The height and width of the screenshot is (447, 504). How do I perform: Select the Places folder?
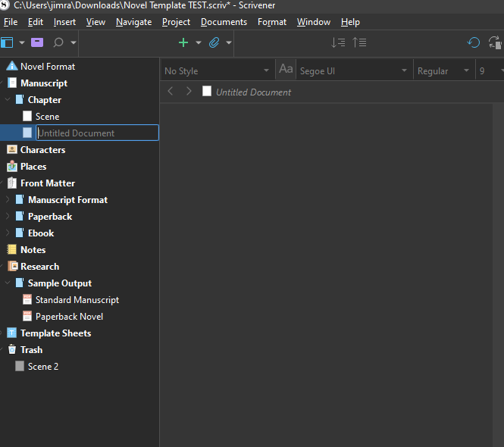(33, 167)
